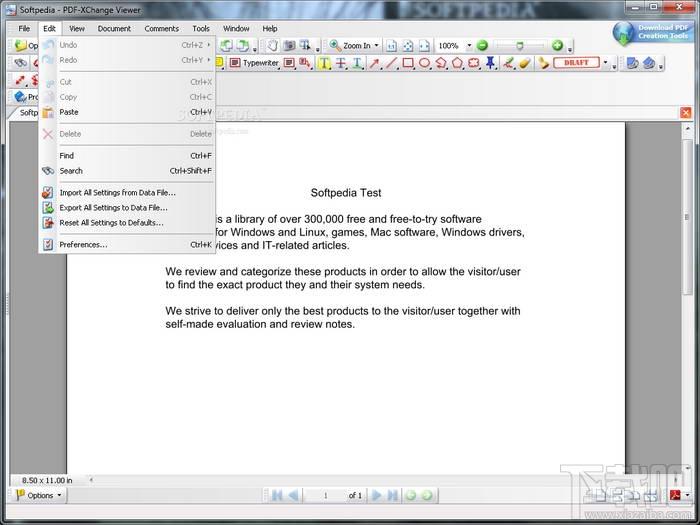This screenshot has width=700, height=525.
Task: Select the Callout tool
Action: [304, 63]
